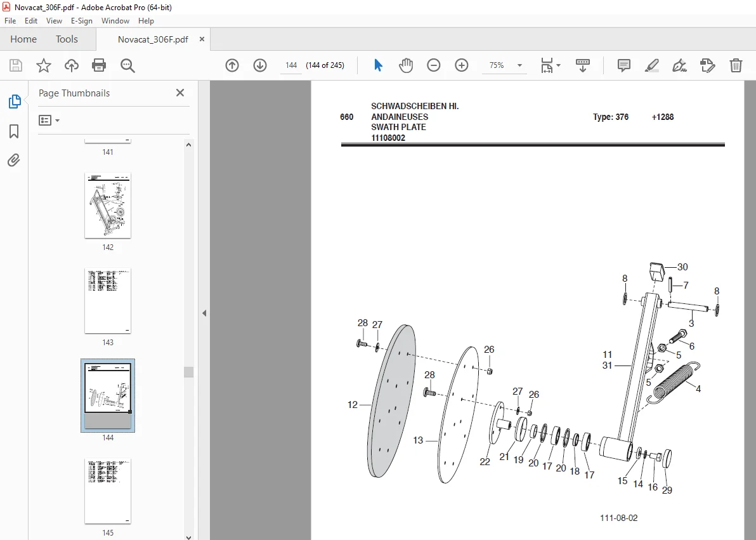This screenshot has width=756, height=540.
Task: Open the Attachments paperclip icon
Action: pos(14,160)
